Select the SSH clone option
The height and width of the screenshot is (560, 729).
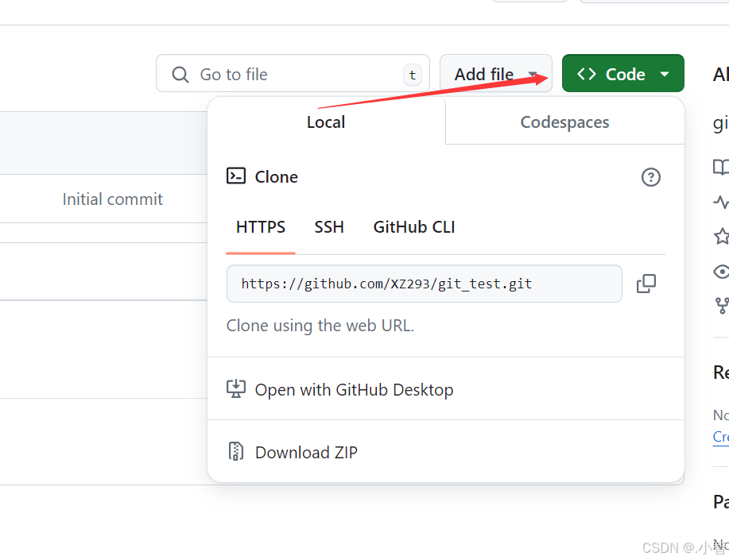[x=329, y=227]
